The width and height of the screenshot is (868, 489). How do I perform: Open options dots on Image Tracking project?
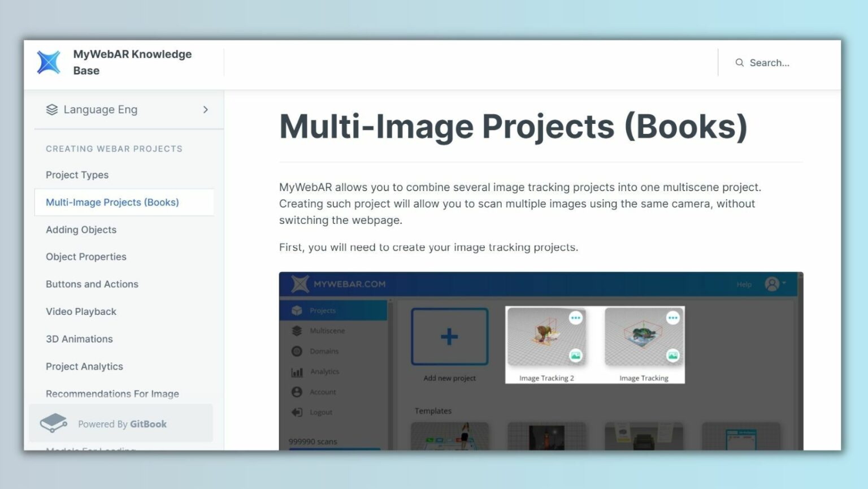672,318
